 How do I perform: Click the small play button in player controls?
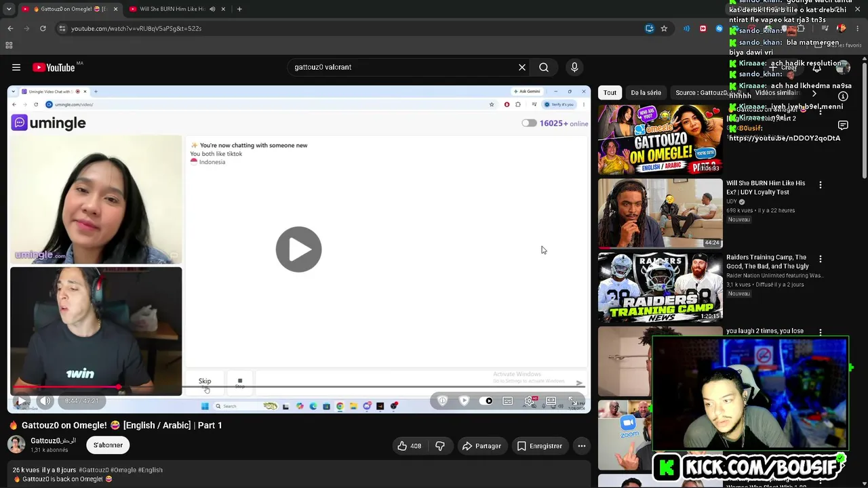pyautogui.click(x=22, y=401)
